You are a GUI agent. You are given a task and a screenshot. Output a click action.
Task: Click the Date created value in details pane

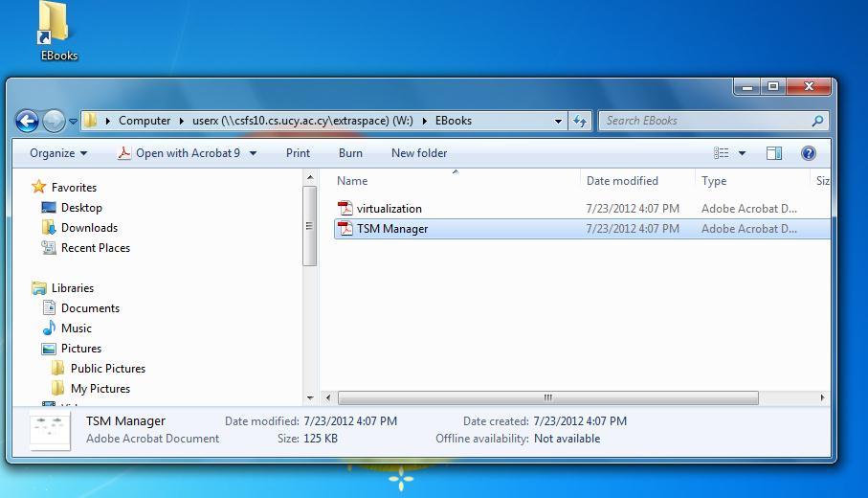click(x=580, y=421)
